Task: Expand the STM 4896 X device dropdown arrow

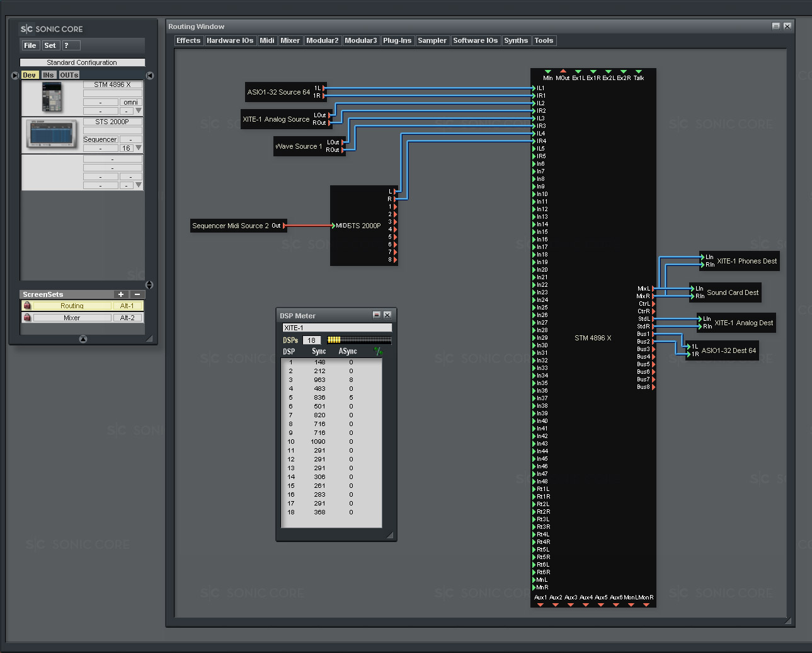Action: click(x=139, y=110)
